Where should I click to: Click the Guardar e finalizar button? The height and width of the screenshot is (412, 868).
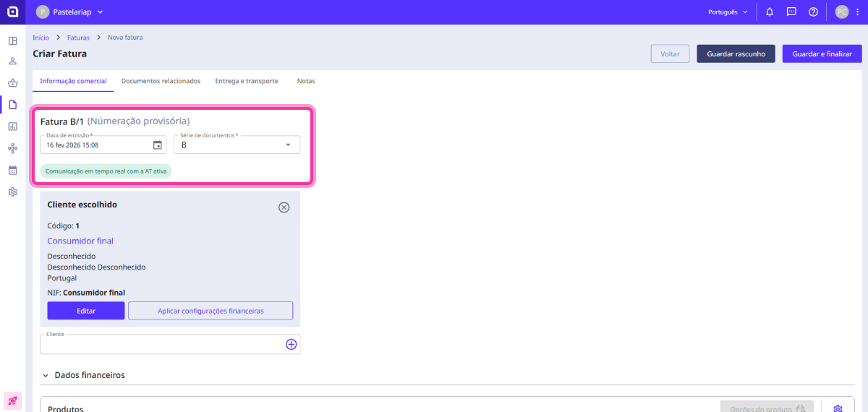coord(822,53)
